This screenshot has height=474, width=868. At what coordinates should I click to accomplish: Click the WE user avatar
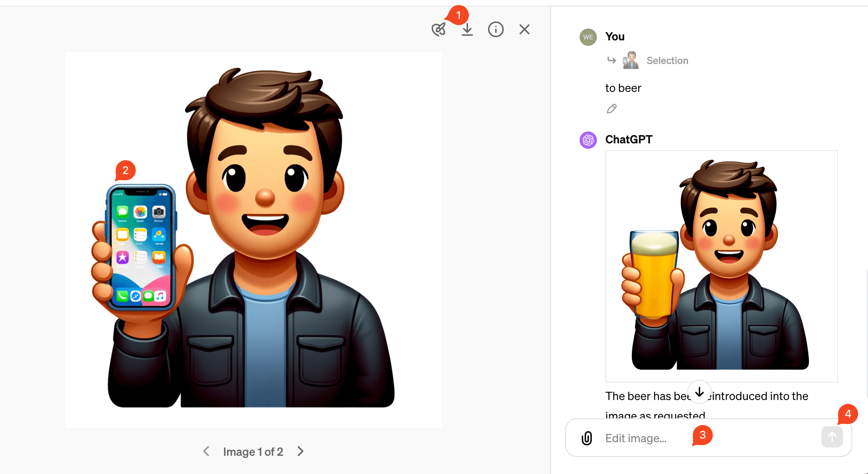click(x=588, y=37)
